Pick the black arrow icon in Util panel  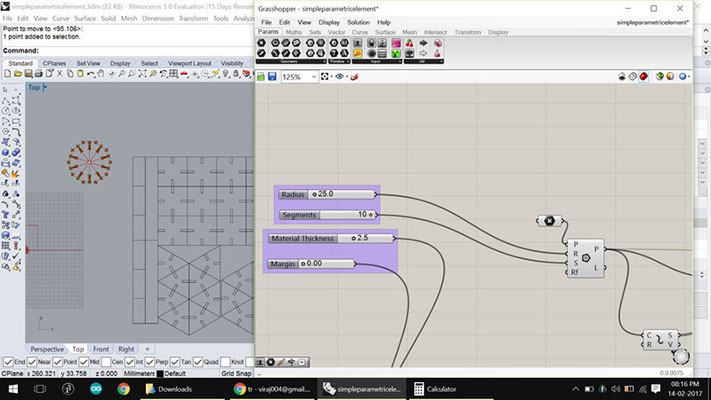point(423,43)
